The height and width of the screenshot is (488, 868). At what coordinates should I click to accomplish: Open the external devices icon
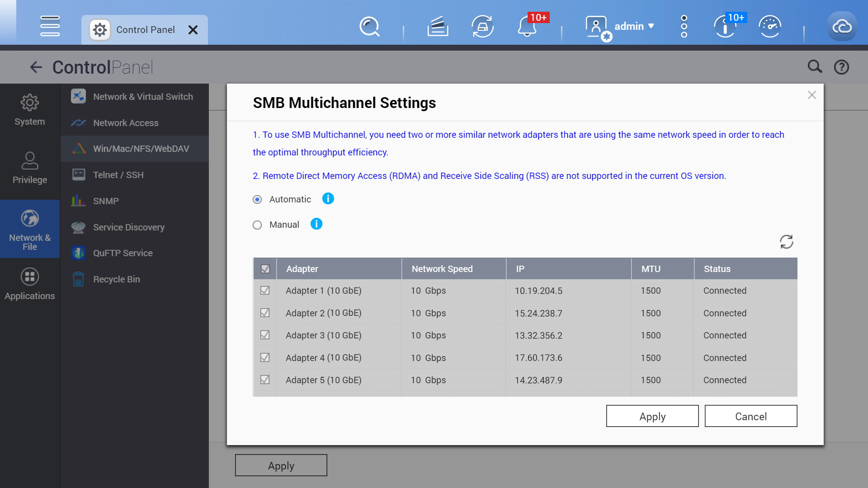482,27
